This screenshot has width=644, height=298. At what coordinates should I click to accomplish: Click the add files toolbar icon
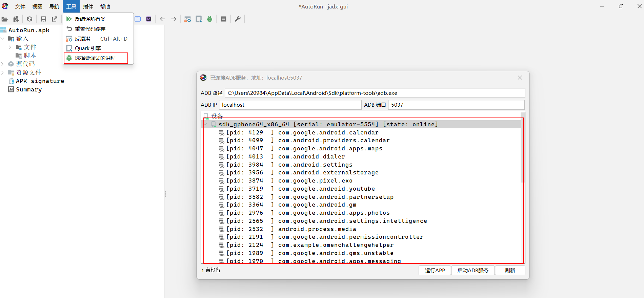(16, 19)
